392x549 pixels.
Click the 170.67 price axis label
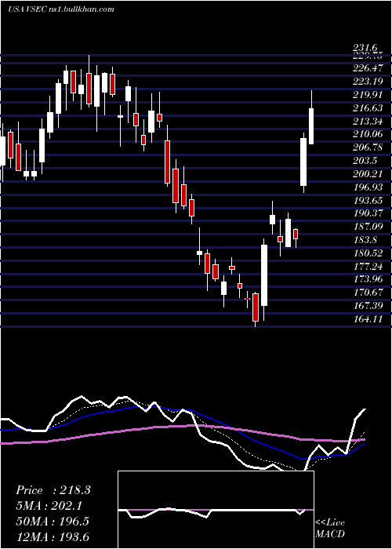(368, 293)
